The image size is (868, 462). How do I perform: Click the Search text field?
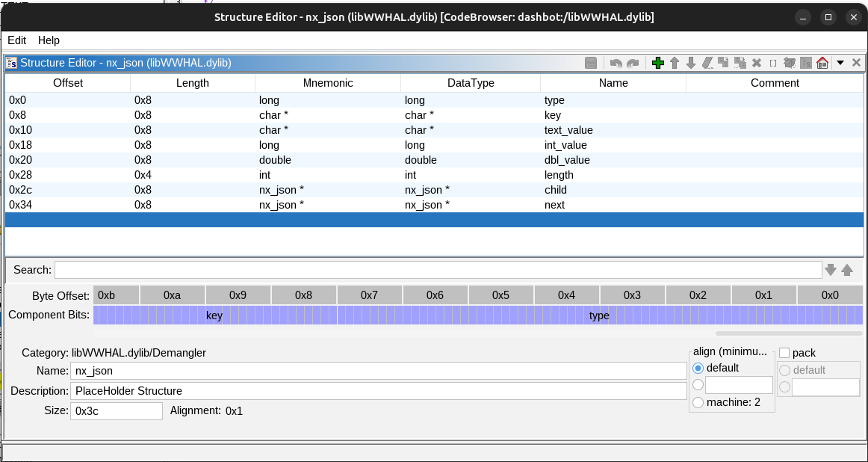point(438,270)
